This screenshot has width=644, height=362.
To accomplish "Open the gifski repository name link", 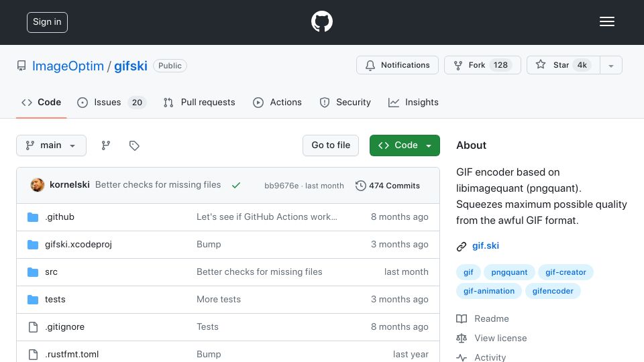I will [x=131, y=66].
